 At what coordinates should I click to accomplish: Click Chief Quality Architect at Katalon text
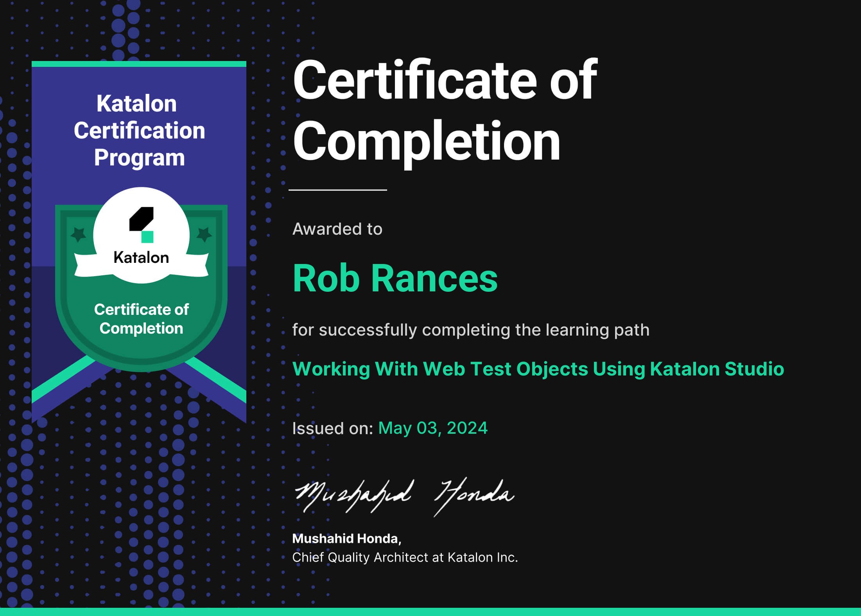[405, 557]
